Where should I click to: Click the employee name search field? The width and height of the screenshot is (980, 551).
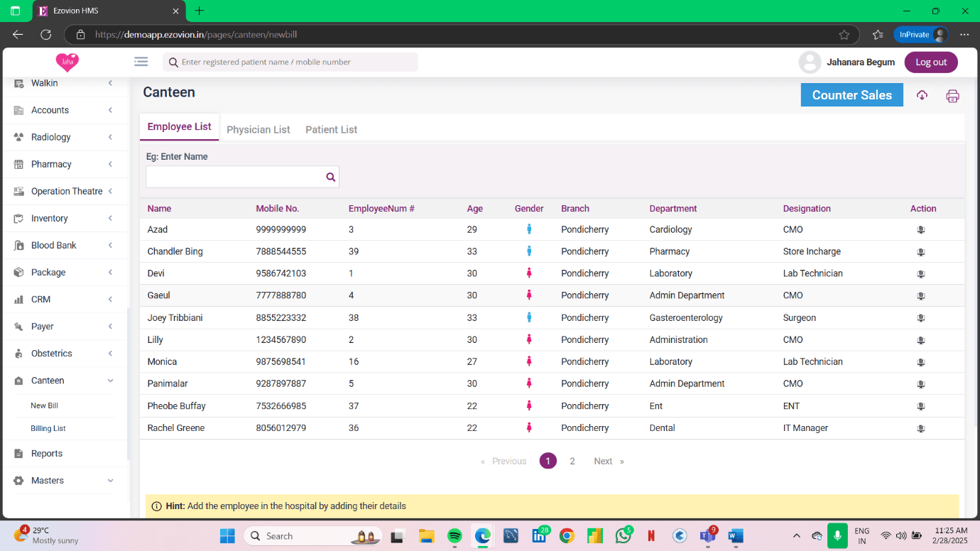pyautogui.click(x=234, y=177)
